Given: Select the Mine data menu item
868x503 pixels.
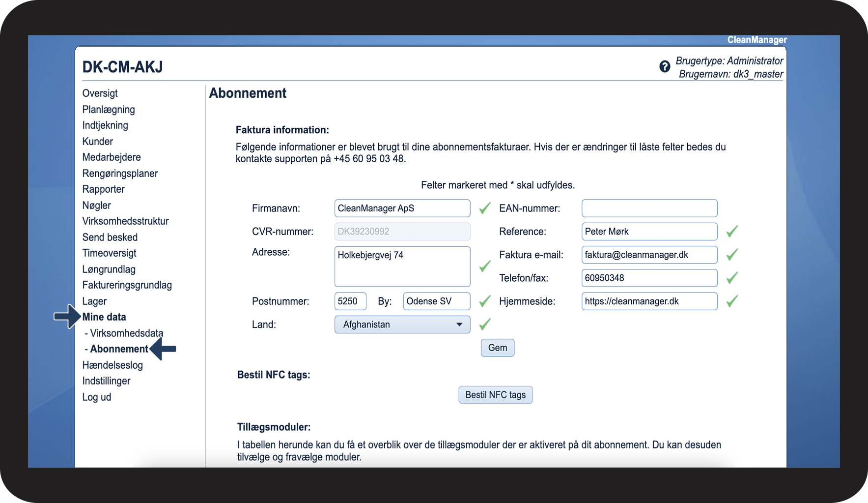Looking at the screenshot, I should [x=104, y=317].
